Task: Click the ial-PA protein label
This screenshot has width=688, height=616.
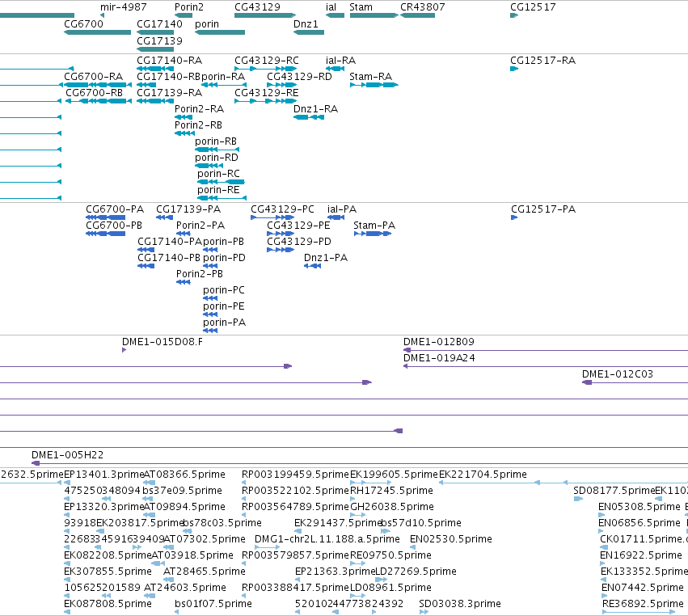Action: point(342,209)
